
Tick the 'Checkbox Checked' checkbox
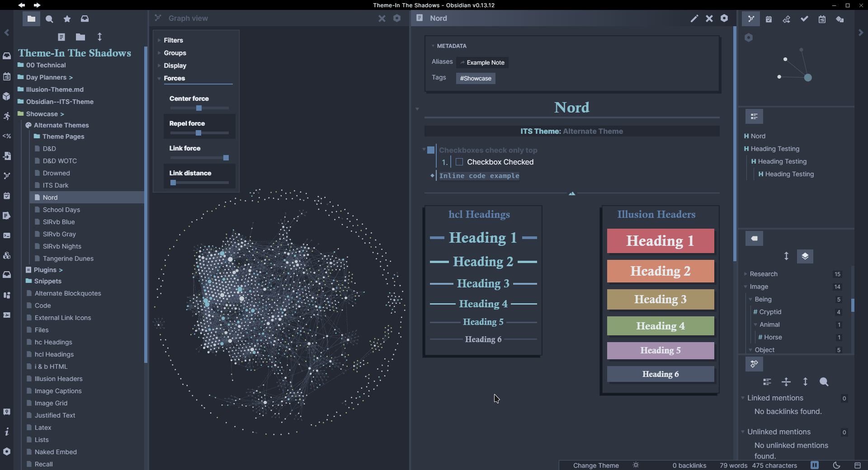coord(459,162)
